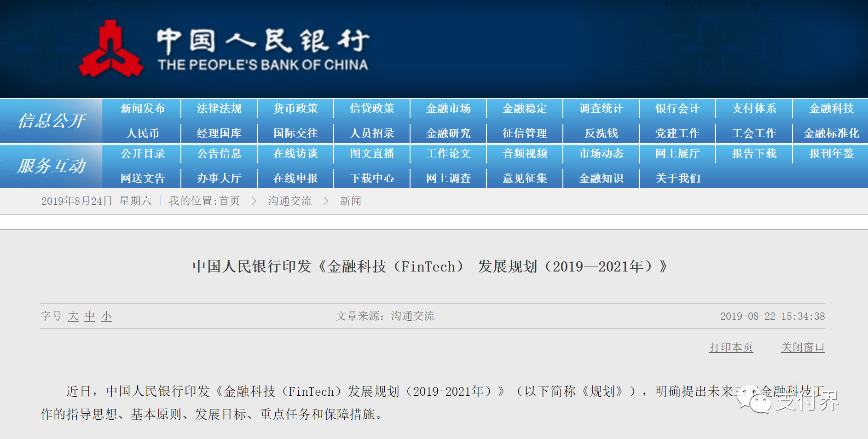Select 公告信息 menu item
Viewport: 868px width, 439px height.
(x=219, y=154)
